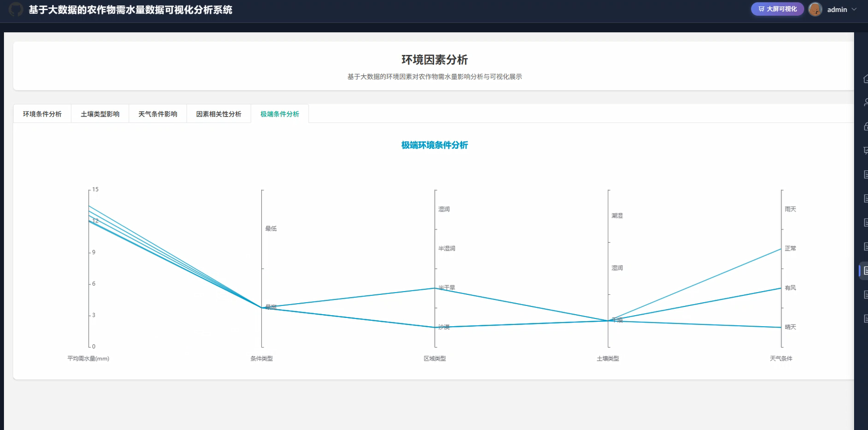Click the 天气条件 axis label

[781, 359]
